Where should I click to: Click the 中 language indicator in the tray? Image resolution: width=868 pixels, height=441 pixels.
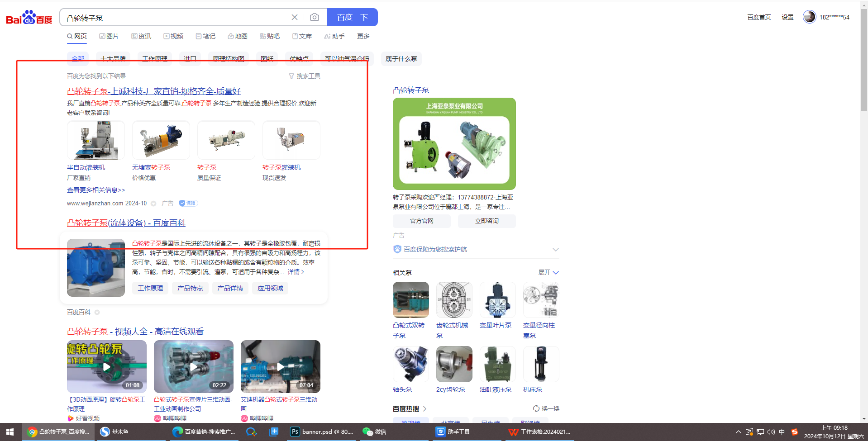(x=782, y=432)
